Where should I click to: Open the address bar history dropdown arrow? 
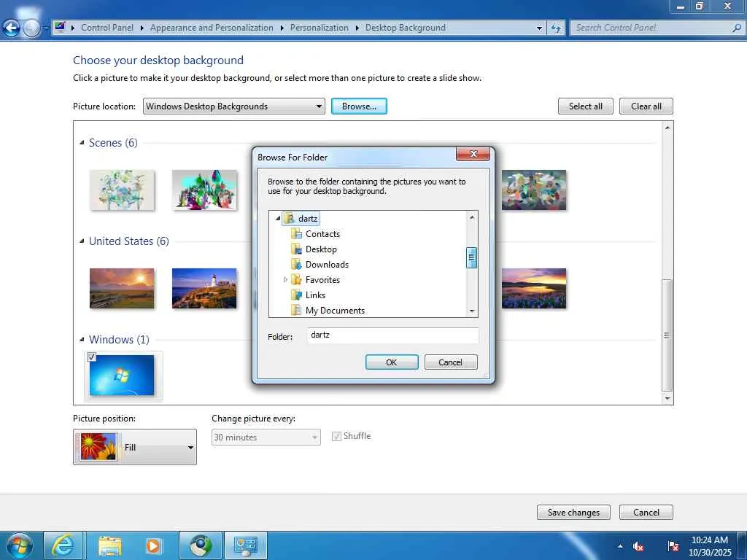point(539,28)
